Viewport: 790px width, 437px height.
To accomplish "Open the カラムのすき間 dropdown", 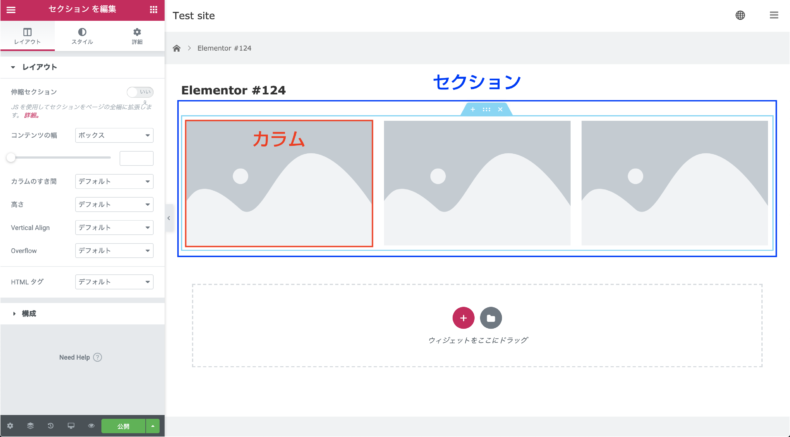I will (x=114, y=181).
